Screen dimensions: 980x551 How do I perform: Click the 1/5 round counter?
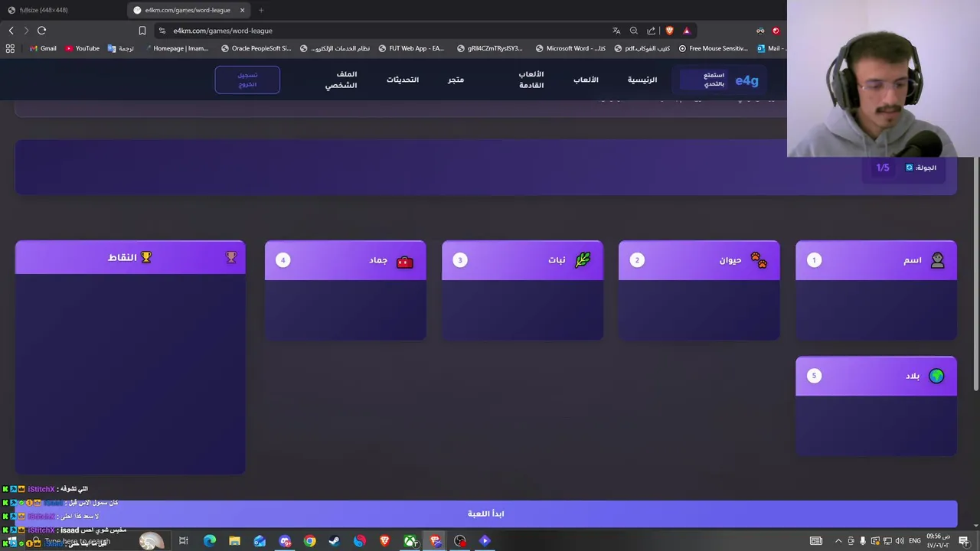pyautogui.click(x=883, y=168)
